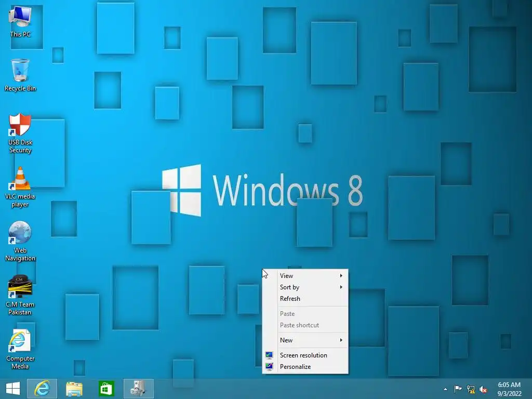Open the Sort by submenu
Viewport: 532px width, 399px height.
click(305, 287)
